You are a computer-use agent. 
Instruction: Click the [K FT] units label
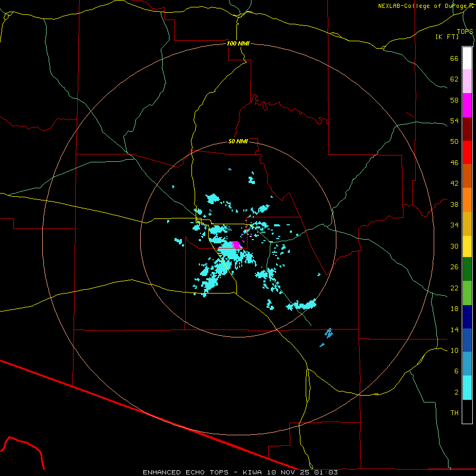447,36
